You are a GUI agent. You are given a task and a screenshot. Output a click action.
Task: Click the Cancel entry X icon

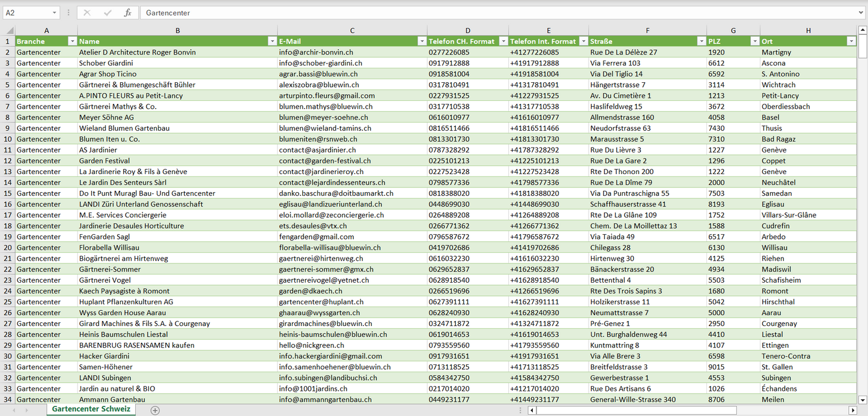pyautogui.click(x=87, y=13)
